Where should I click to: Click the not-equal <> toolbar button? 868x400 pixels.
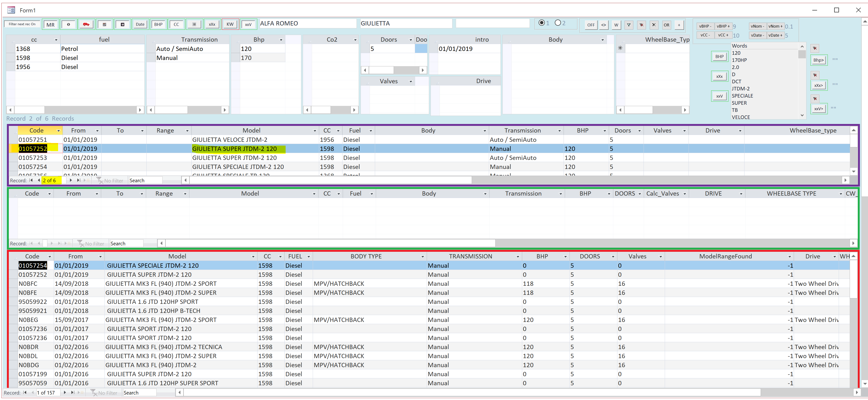(x=604, y=25)
